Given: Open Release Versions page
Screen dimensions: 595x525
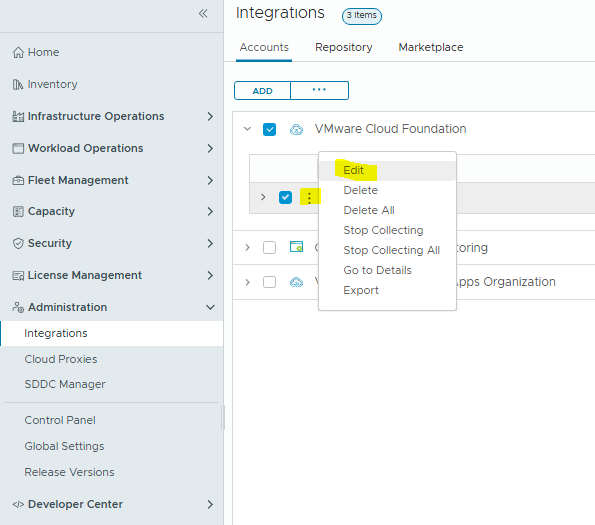Looking at the screenshot, I should 69,472.
